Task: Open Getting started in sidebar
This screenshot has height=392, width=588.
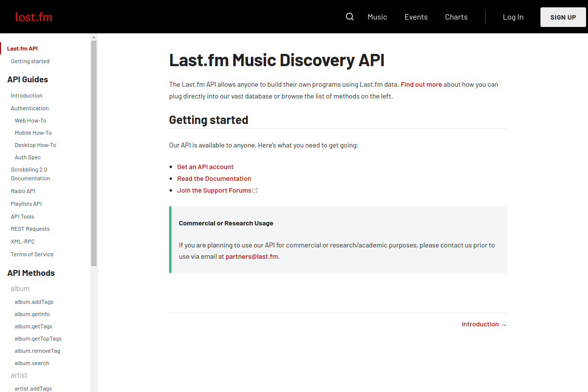Action: point(30,61)
